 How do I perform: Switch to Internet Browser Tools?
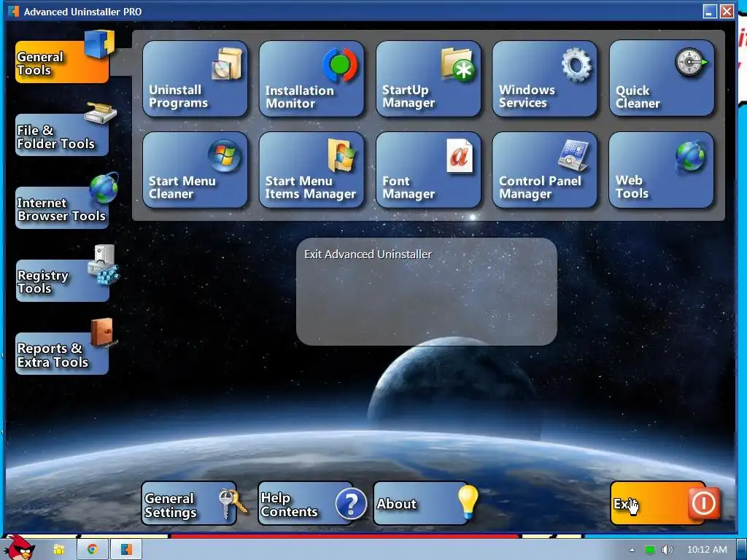click(62, 208)
